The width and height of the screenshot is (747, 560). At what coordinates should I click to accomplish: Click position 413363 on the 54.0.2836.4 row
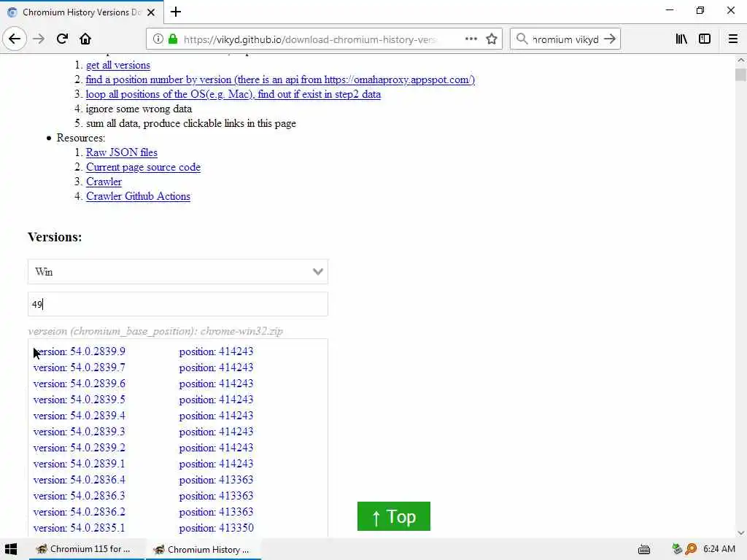[216, 480]
